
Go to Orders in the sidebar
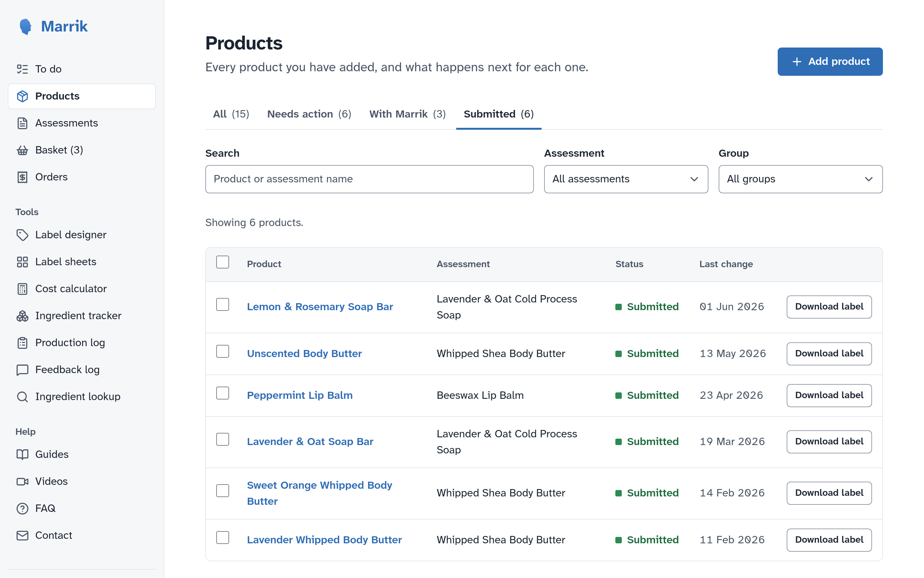coord(82,177)
